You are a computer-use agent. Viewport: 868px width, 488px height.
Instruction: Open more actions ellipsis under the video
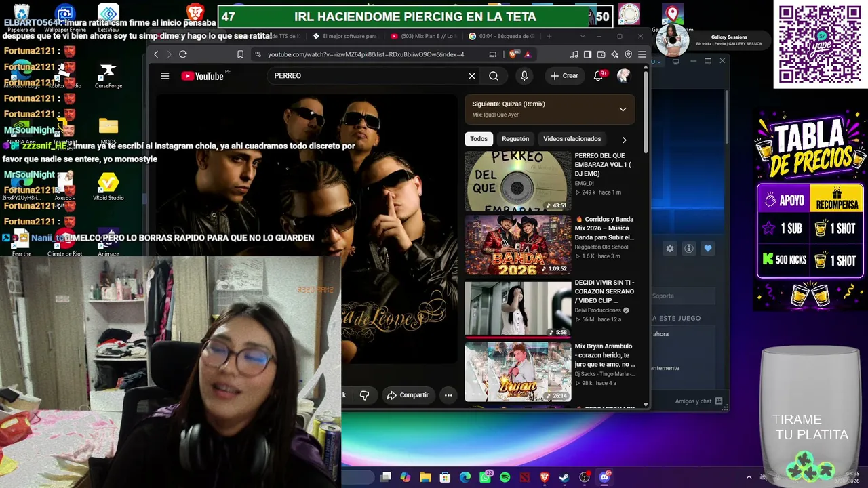(x=448, y=395)
